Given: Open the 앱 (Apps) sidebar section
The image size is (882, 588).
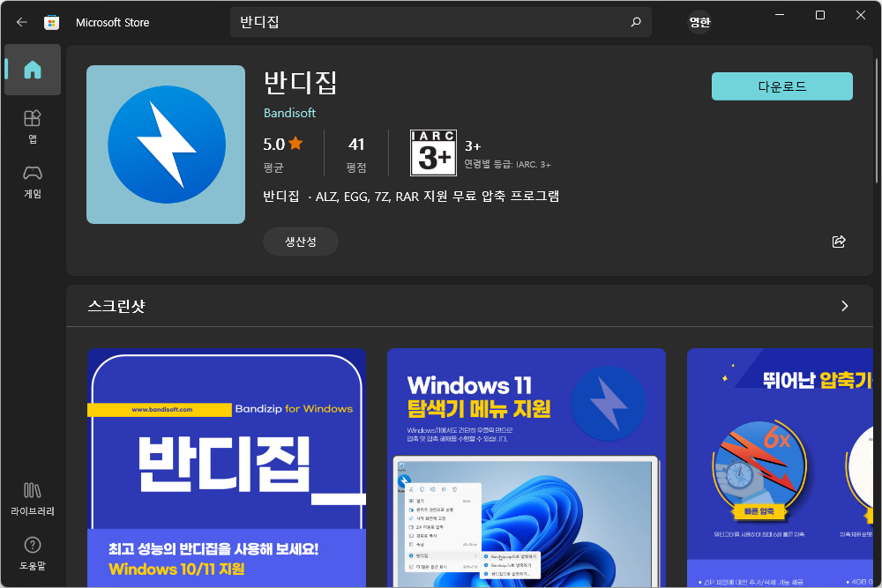Looking at the screenshot, I should (x=33, y=127).
